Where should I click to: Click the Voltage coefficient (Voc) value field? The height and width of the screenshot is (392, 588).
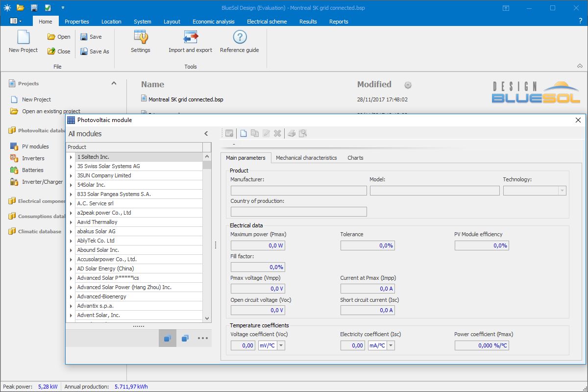pos(243,345)
